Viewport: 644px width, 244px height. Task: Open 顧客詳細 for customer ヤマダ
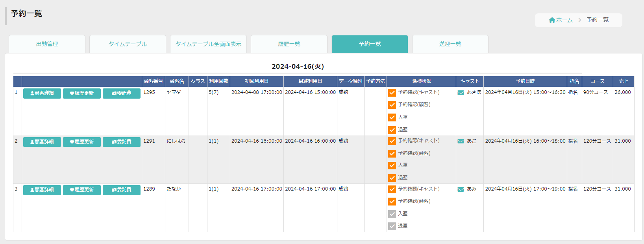pos(42,94)
